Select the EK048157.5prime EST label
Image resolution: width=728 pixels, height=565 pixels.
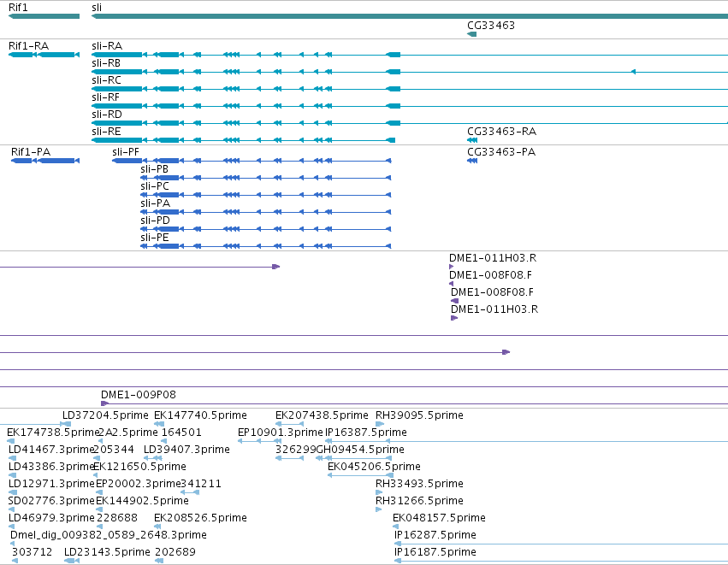click(x=439, y=518)
